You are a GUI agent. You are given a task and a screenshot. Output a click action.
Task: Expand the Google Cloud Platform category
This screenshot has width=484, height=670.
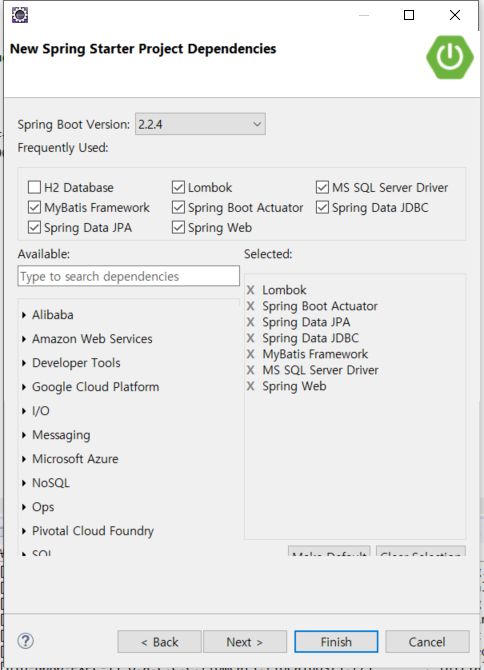coord(24,387)
